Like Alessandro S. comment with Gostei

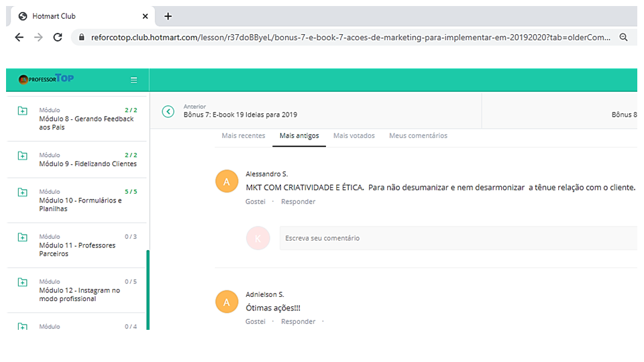[x=256, y=202]
